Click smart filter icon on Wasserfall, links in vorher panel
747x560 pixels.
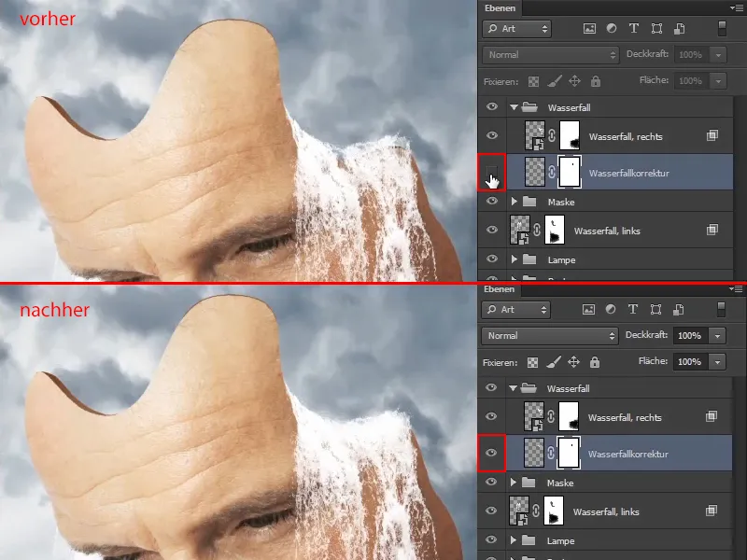tap(712, 230)
